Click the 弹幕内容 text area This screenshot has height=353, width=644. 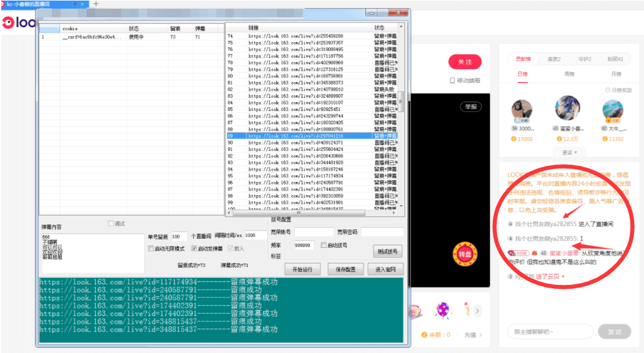[x=93, y=254]
